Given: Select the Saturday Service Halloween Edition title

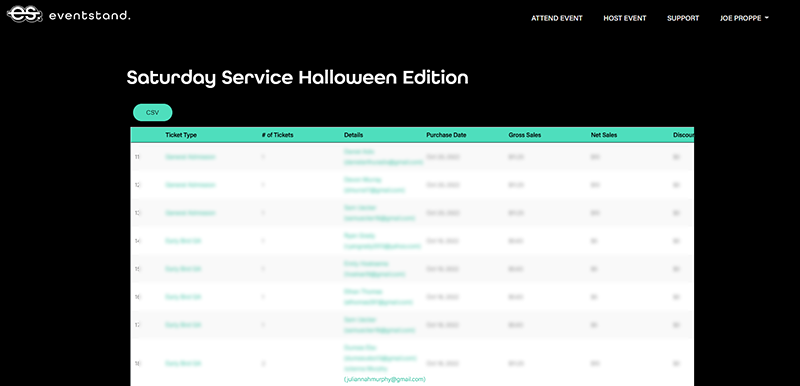Looking at the screenshot, I should pos(297,78).
